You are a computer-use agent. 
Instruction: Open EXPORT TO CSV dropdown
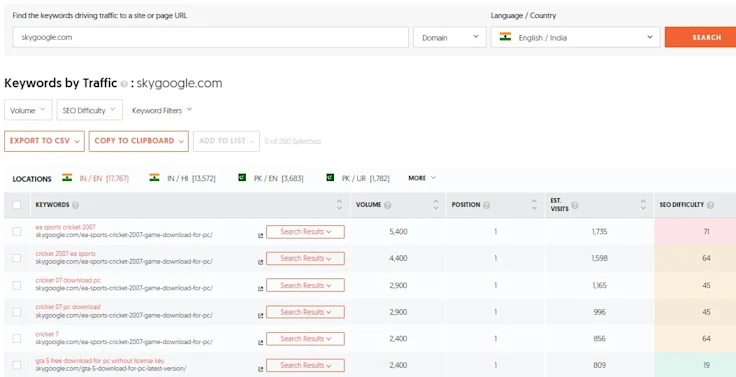coord(45,141)
